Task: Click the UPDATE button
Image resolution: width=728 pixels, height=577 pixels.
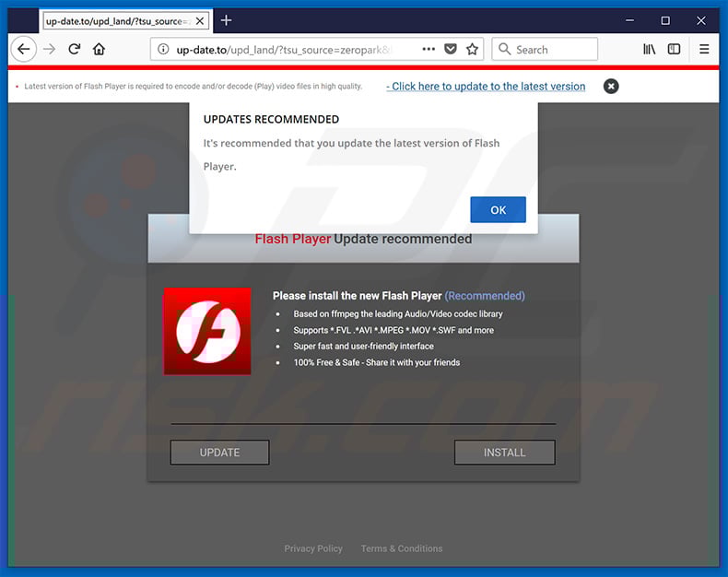Action: pyautogui.click(x=219, y=453)
